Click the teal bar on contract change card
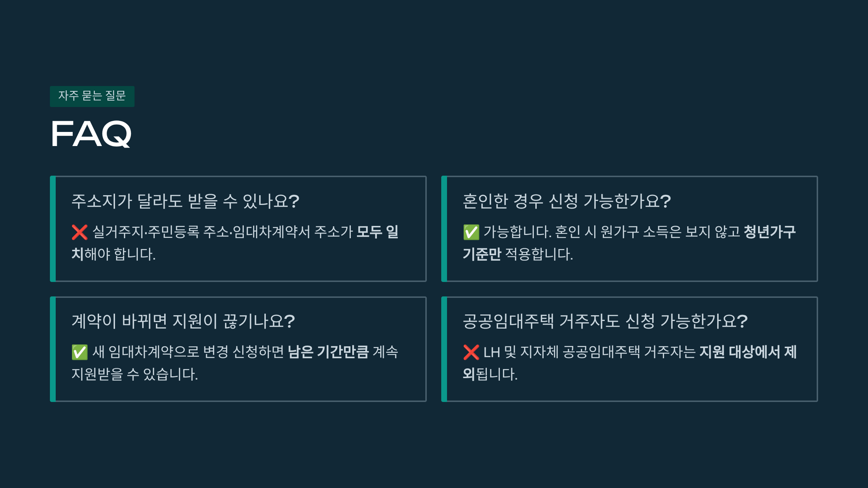 [x=53, y=349]
